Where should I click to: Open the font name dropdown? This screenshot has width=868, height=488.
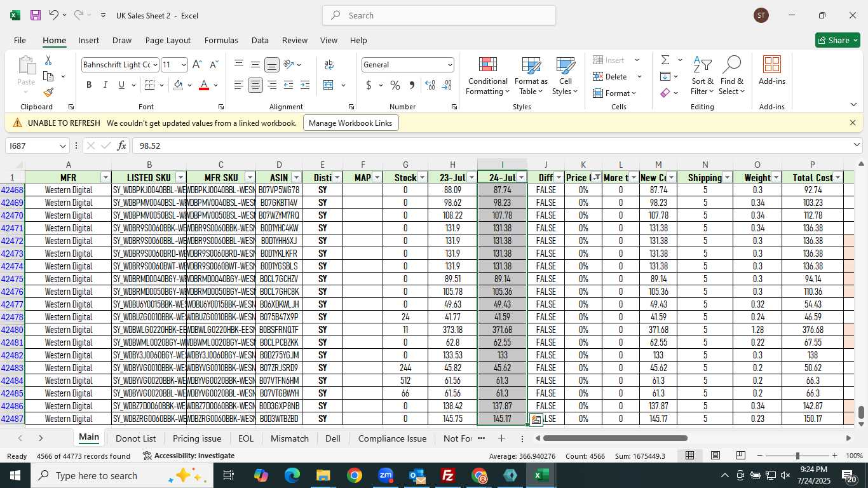pyautogui.click(x=155, y=65)
